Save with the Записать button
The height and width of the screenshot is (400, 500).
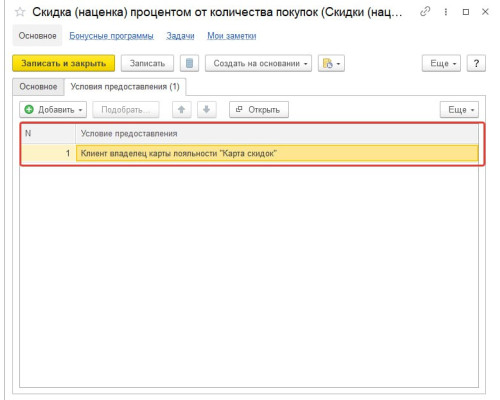click(147, 63)
